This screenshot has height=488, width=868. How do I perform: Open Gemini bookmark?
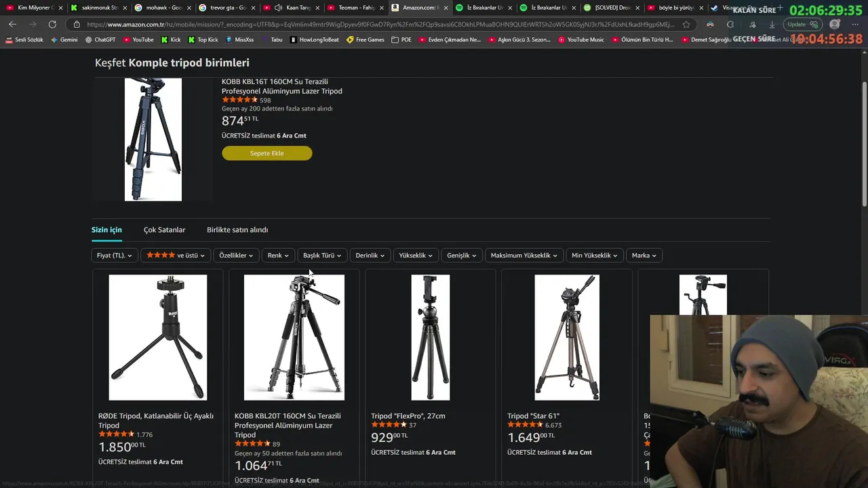(x=64, y=40)
